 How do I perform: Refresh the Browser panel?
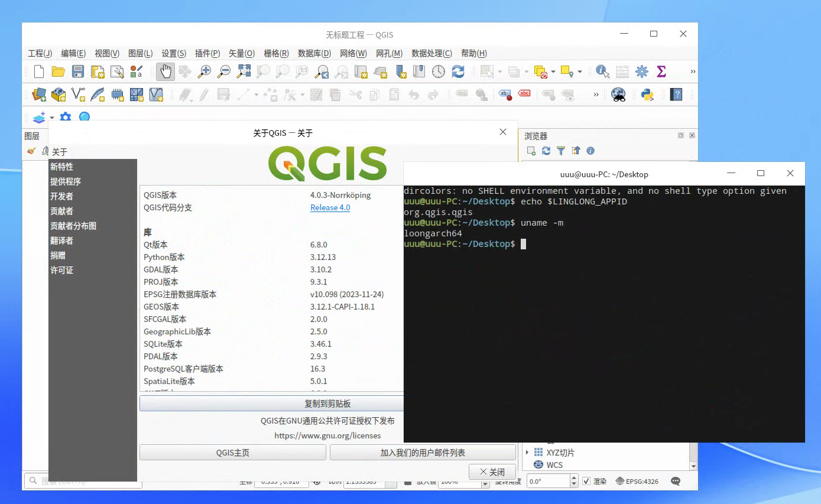[546, 151]
